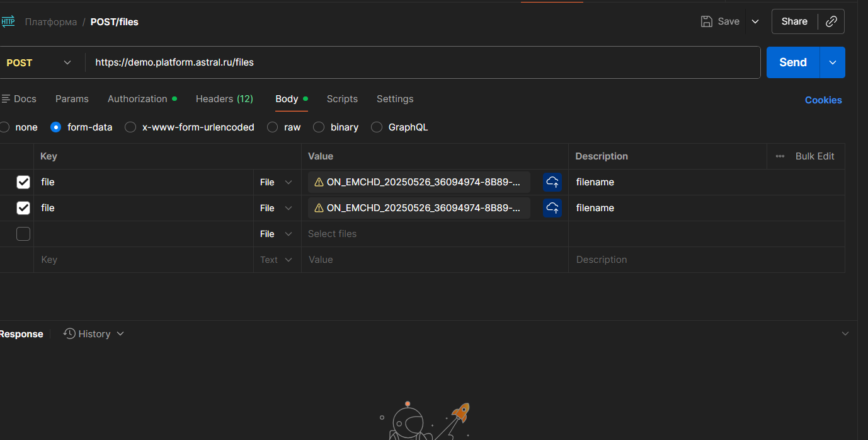Screen dimensions: 868x440
Task: Click the Value placeholder field in last row
Action: pyautogui.click(x=435, y=260)
